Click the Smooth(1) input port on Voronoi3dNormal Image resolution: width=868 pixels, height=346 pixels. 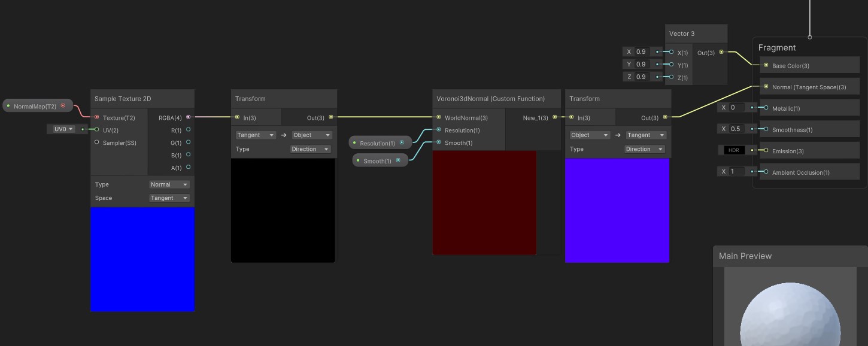(439, 142)
